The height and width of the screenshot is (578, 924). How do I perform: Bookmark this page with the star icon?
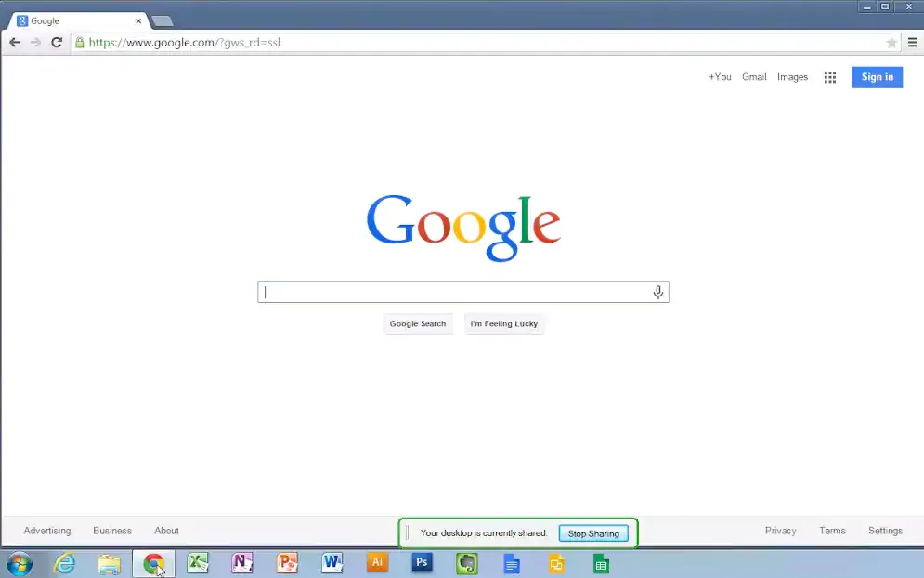[x=891, y=43]
